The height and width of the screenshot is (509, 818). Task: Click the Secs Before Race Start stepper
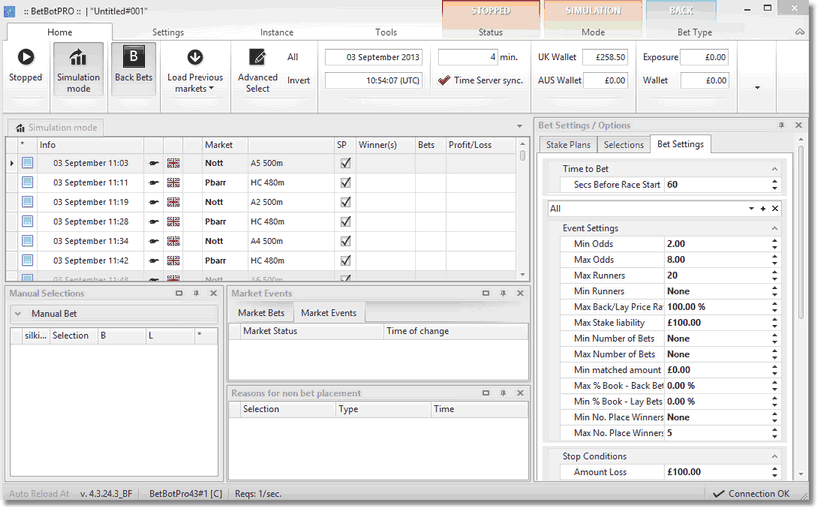(x=775, y=185)
